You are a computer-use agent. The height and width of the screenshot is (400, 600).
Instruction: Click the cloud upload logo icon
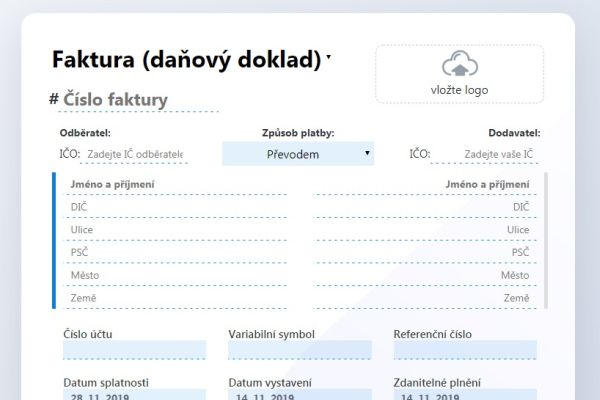459,64
